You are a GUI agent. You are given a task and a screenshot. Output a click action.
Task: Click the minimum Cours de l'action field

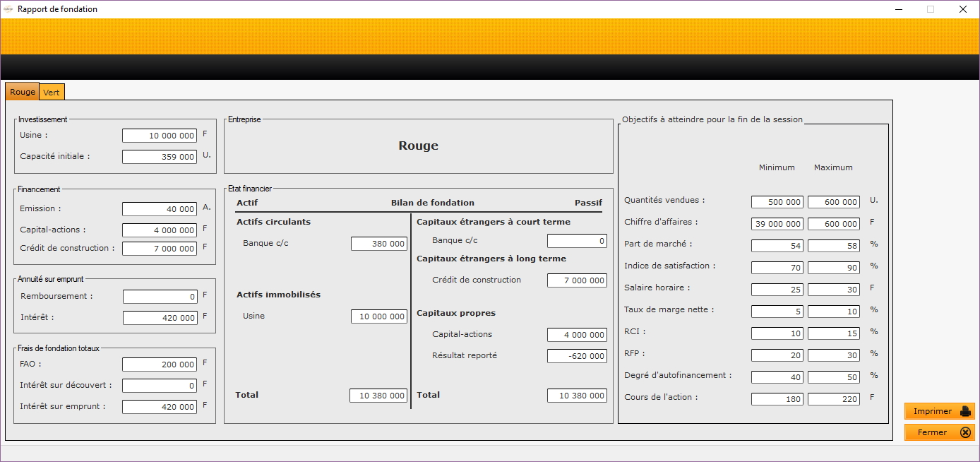tap(777, 399)
